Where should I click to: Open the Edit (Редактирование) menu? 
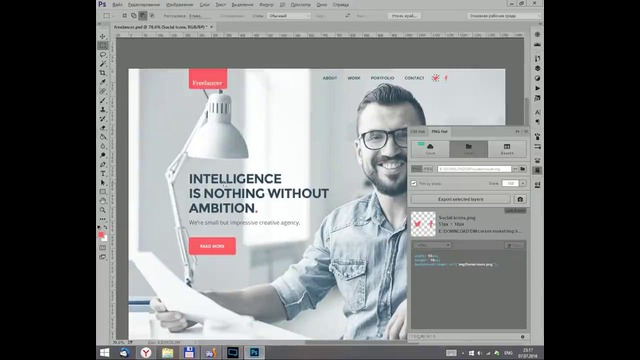point(144,4)
